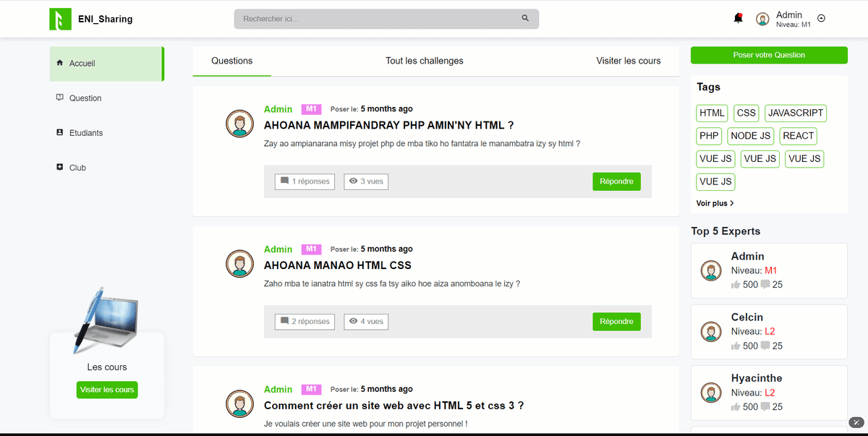868x436 pixels.
Task: Select the CSS tag
Action: coord(746,113)
